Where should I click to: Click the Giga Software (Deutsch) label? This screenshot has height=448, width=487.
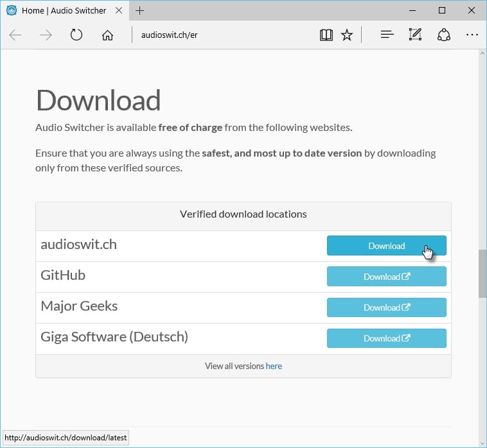114,336
